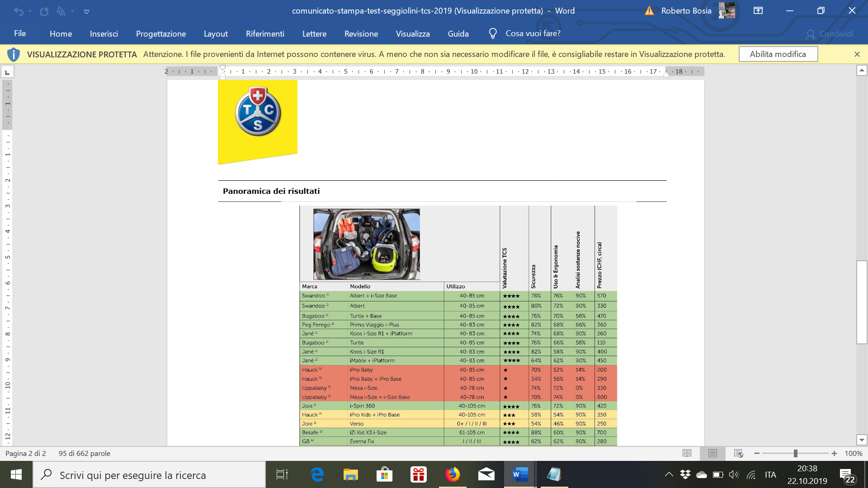Click the zoom in plus button
Screen dimensions: 868x488
(834, 453)
